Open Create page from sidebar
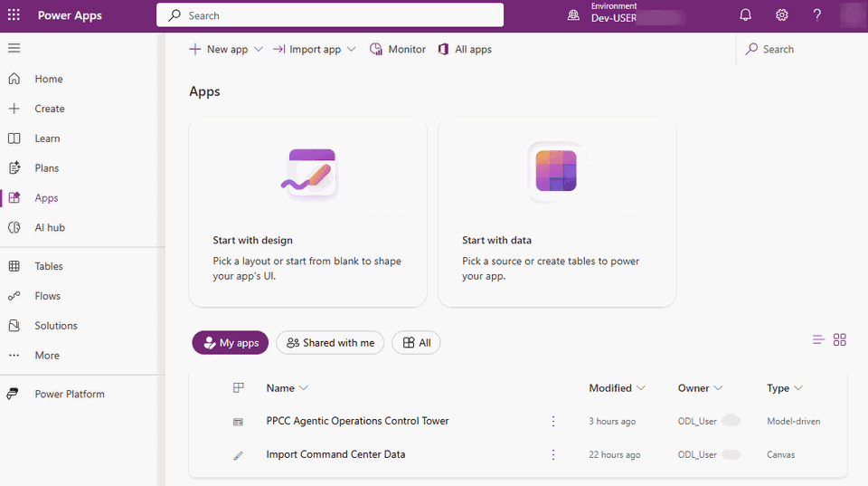The width and height of the screenshot is (868, 486). [49, 109]
